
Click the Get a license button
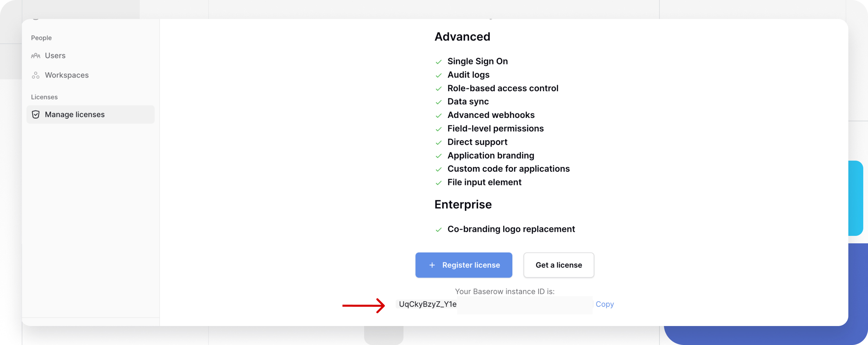point(558,265)
